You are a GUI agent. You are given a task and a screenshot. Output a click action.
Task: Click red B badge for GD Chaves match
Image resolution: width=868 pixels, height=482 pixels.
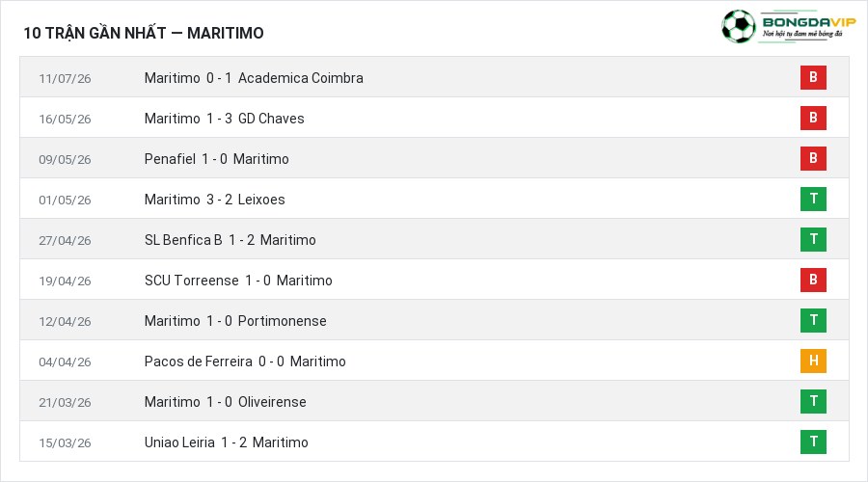pos(813,118)
